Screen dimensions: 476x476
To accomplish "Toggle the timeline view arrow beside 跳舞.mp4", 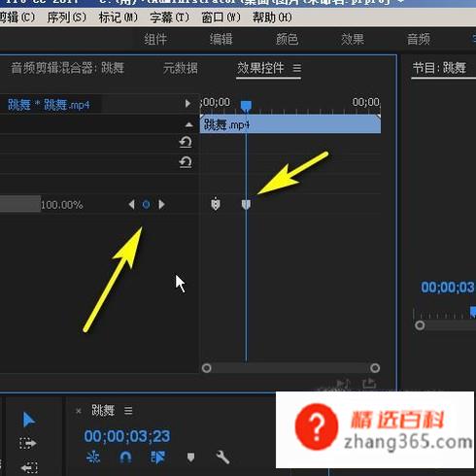I will [187, 103].
